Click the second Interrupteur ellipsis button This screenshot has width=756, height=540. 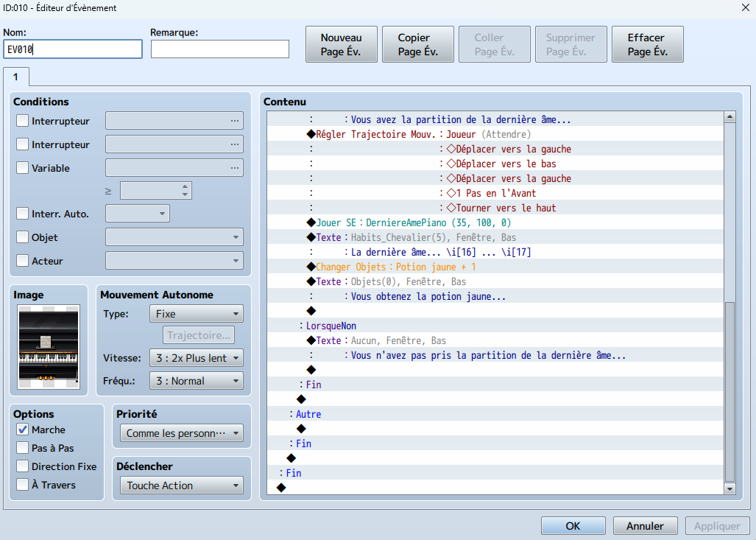pos(235,144)
